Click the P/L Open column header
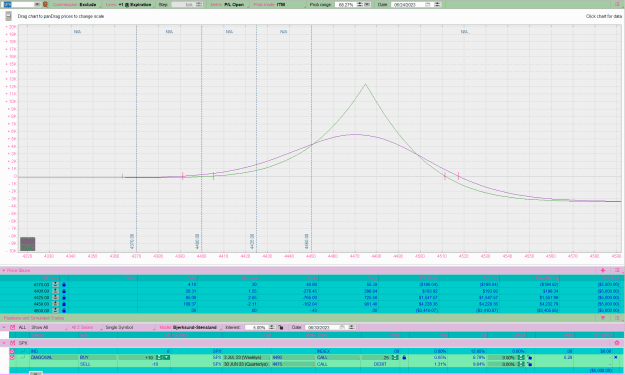The height and width of the screenshot is (375, 625). [x=429, y=278]
